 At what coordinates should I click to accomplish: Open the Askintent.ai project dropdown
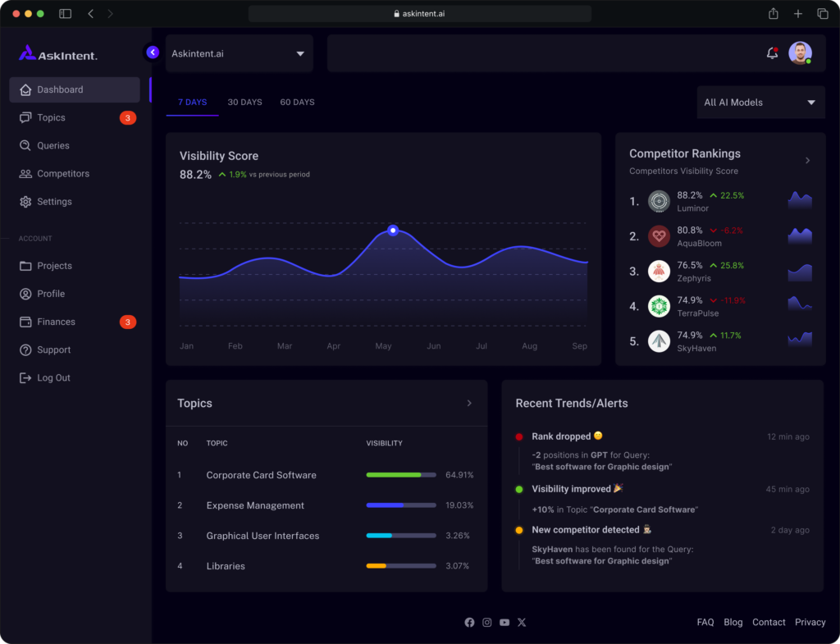coord(239,53)
